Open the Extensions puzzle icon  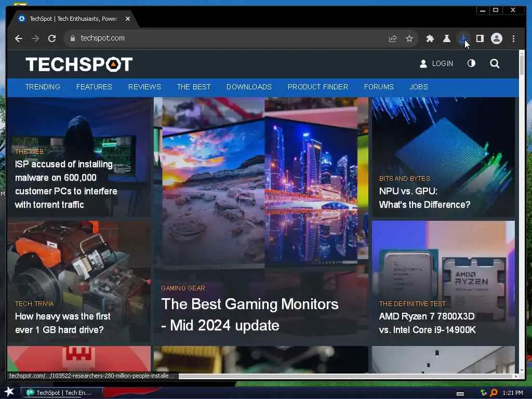(430, 38)
